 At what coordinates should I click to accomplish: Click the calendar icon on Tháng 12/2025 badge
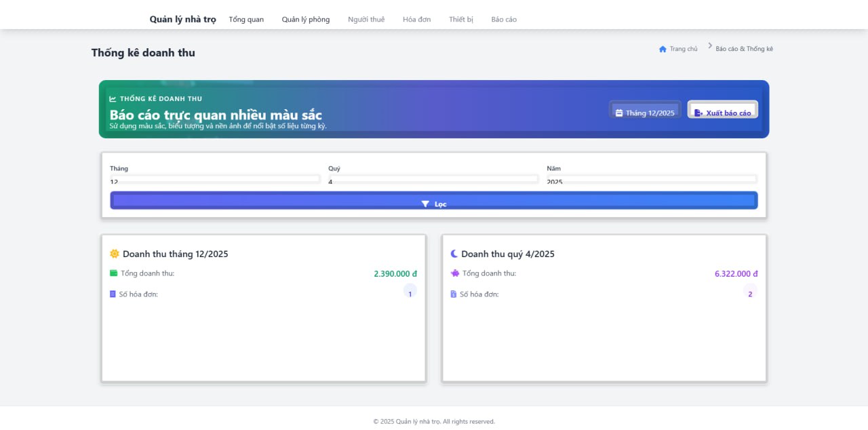(619, 112)
